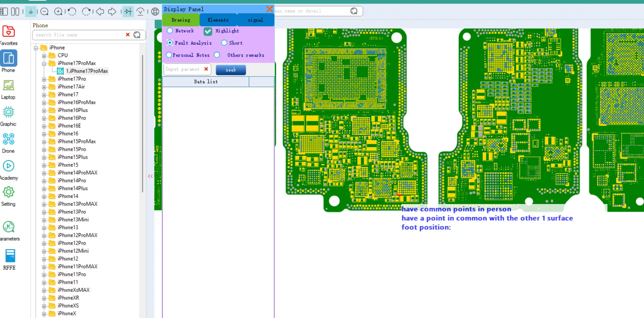The image size is (644, 318).
Task: Switch to the Elements tab
Action: click(x=218, y=20)
